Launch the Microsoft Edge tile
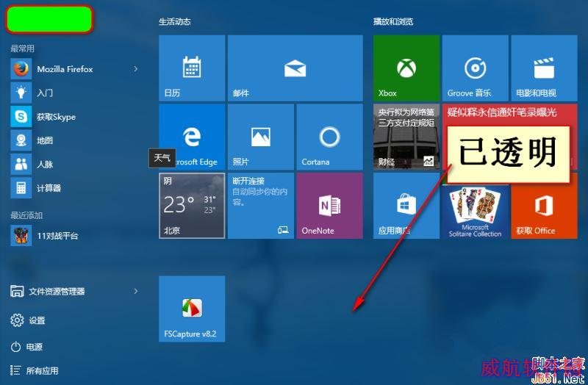Image resolution: width=588 pixels, height=385 pixels. pos(192,137)
